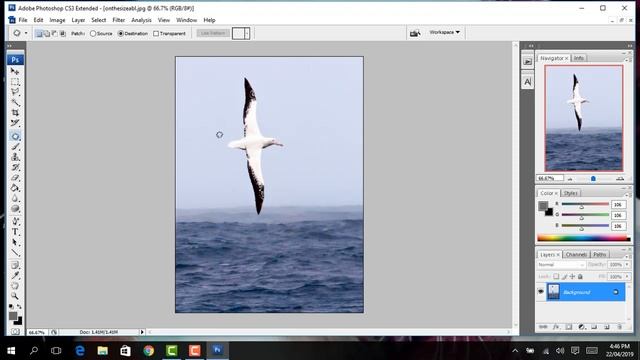Select the Eyedropper tool
640x360 pixels.
click(x=15, y=276)
